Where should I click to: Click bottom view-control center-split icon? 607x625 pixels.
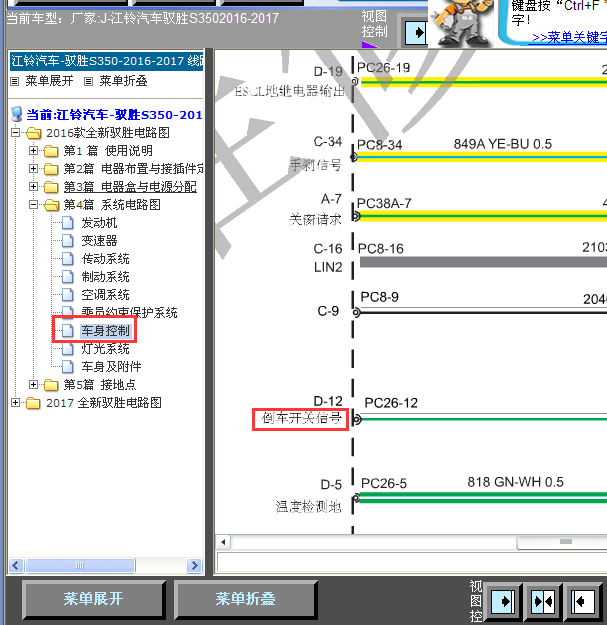[543, 601]
